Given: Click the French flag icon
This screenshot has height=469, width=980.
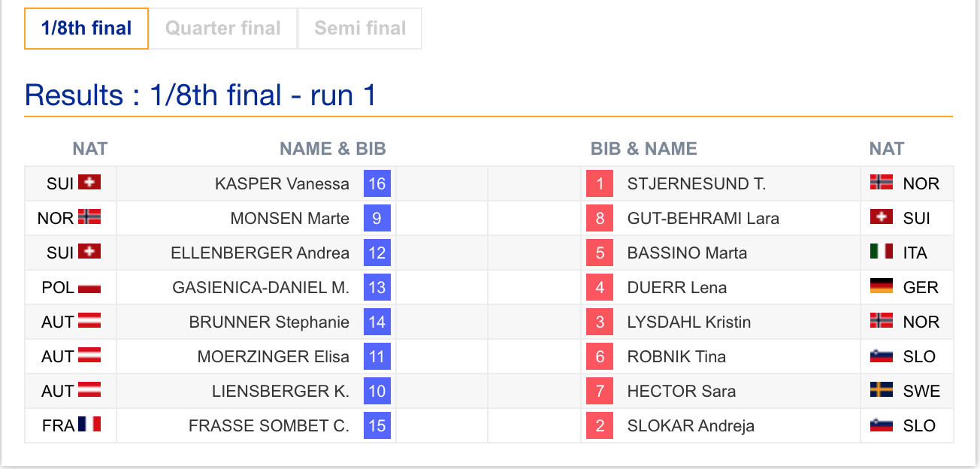Looking at the screenshot, I should pos(89,425).
